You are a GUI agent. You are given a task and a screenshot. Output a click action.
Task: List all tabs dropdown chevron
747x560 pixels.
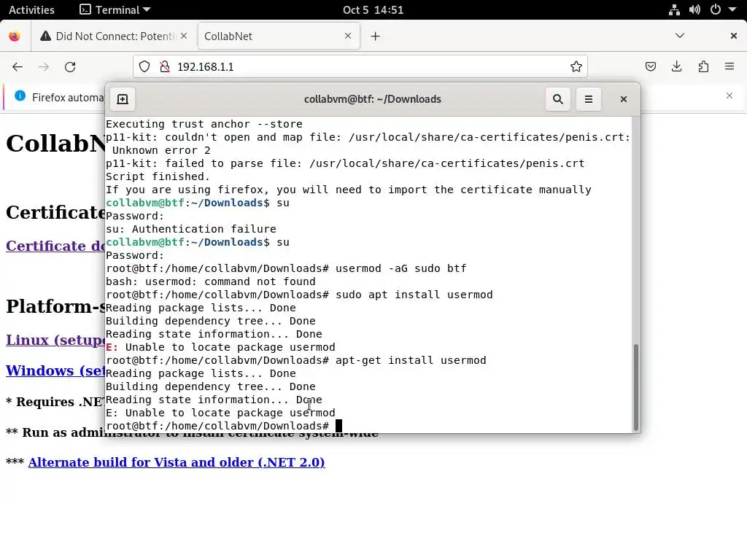tap(680, 36)
